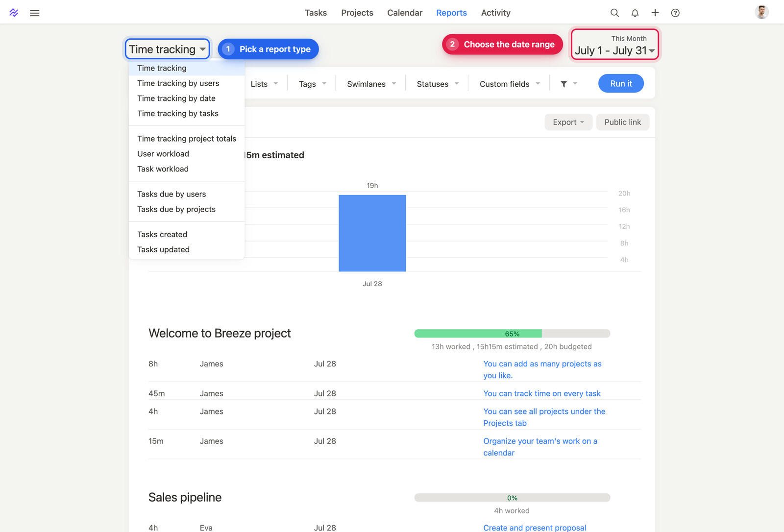Open the help question mark icon
Viewport: 784px width, 532px height.
(x=675, y=13)
